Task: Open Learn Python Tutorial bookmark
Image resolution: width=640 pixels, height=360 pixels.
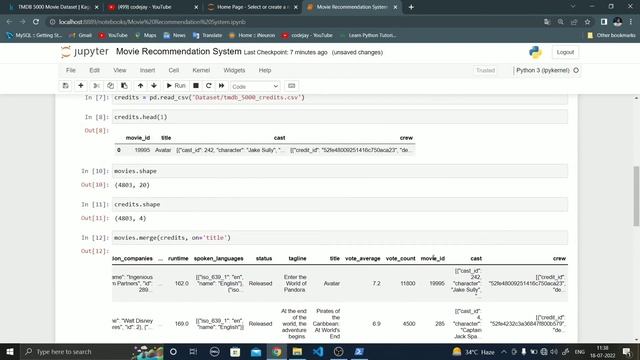Action: pos(368,36)
